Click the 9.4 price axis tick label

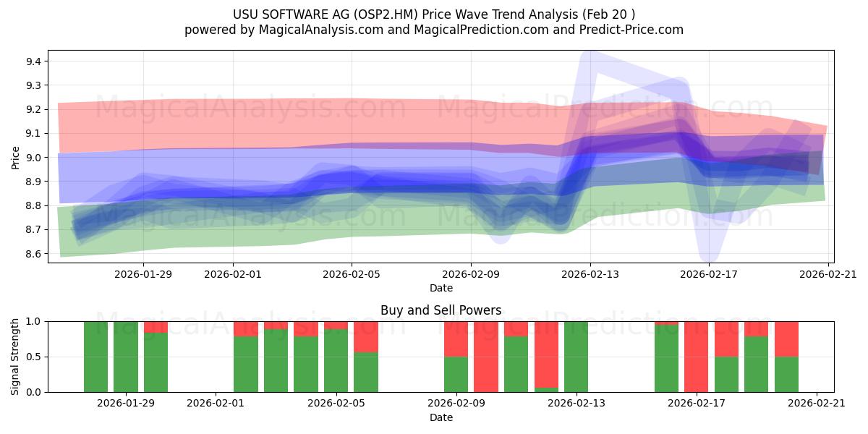pyautogui.click(x=34, y=61)
